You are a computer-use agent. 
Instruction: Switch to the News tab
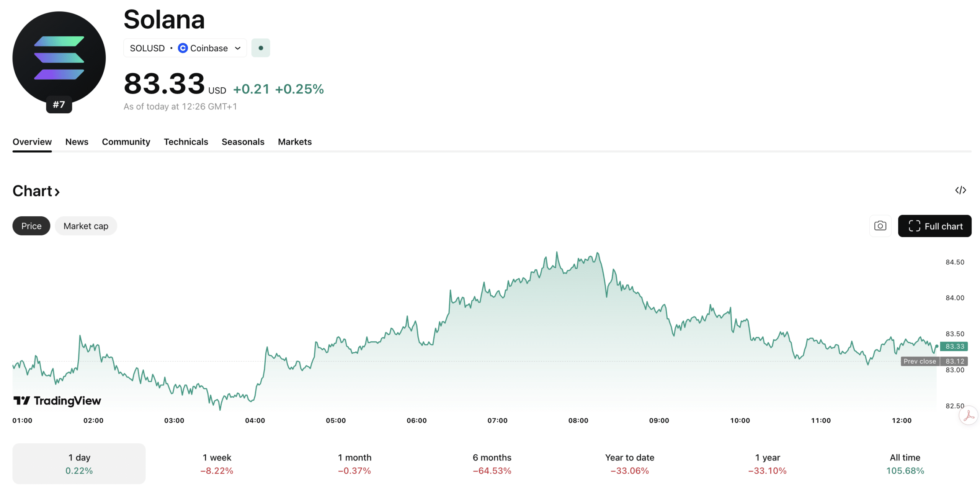pyautogui.click(x=77, y=142)
